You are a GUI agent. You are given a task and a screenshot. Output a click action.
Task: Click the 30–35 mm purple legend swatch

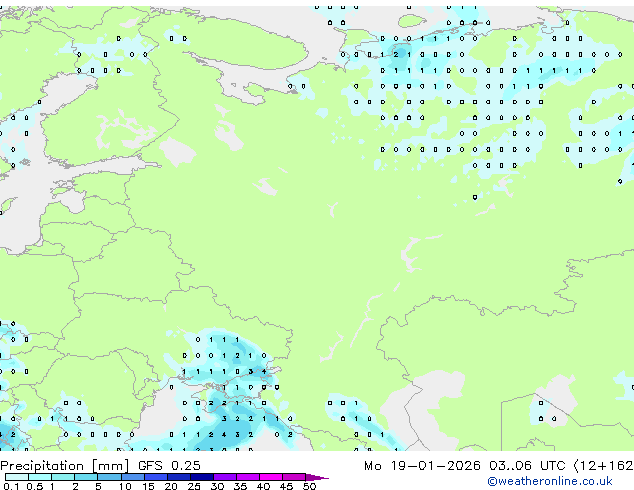tap(224, 477)
